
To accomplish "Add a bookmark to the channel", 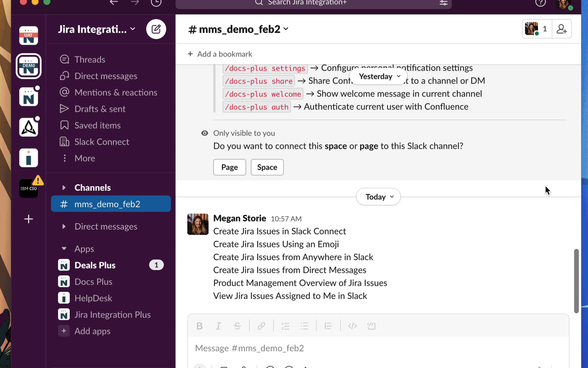I will click(220, 54).
